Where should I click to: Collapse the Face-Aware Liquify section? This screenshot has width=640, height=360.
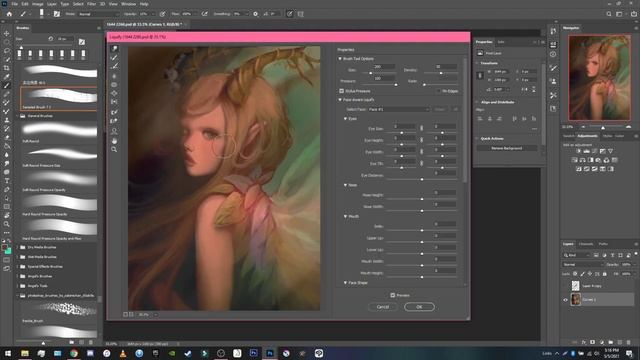pyautogui.click(x=340, y=100)
